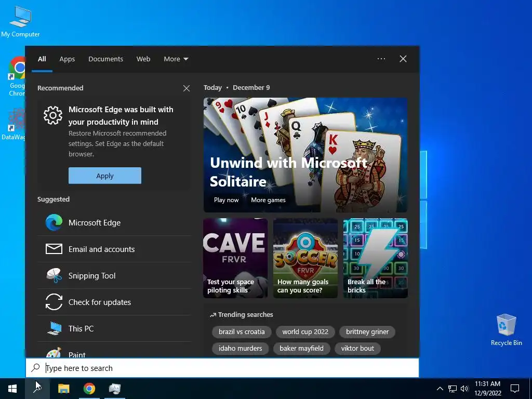Switch to the Web tab

(143, 59)
